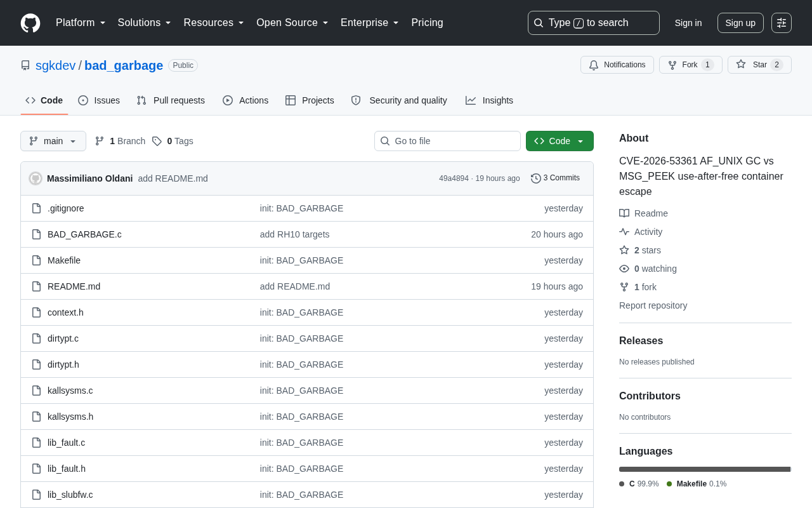Click the history clock icon beside 3 Commits
Image resolution: width=812 pixels, height=508 pixels.
[536, 178]
